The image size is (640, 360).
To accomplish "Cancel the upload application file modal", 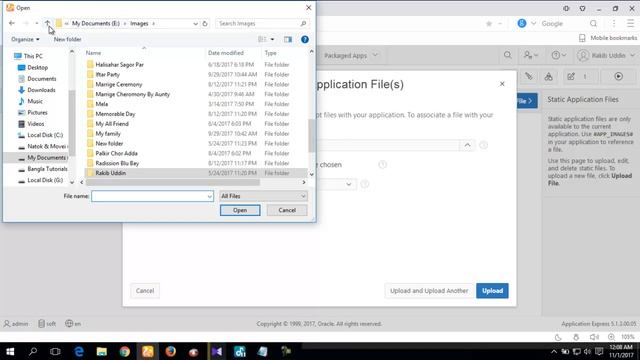I will (x=145, y=291).
